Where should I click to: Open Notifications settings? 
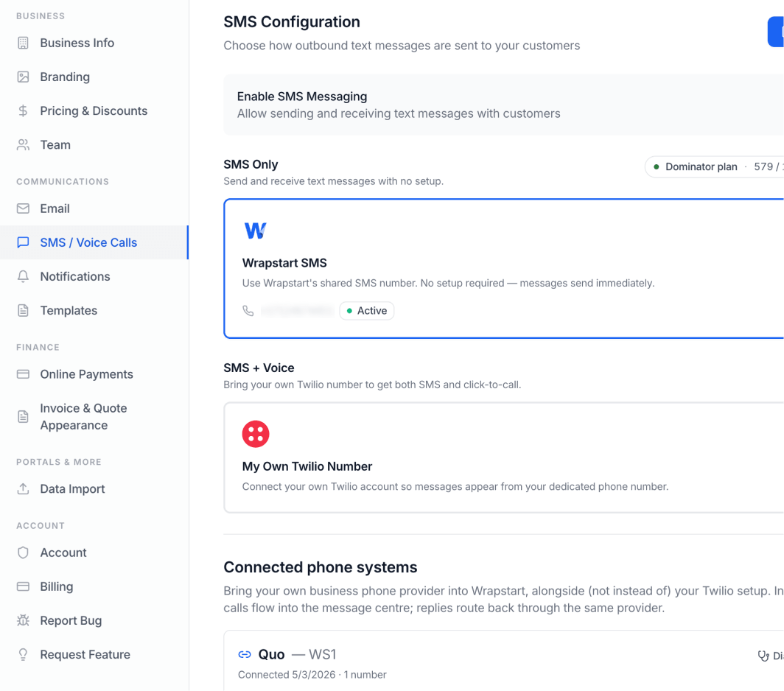[95, 276]
